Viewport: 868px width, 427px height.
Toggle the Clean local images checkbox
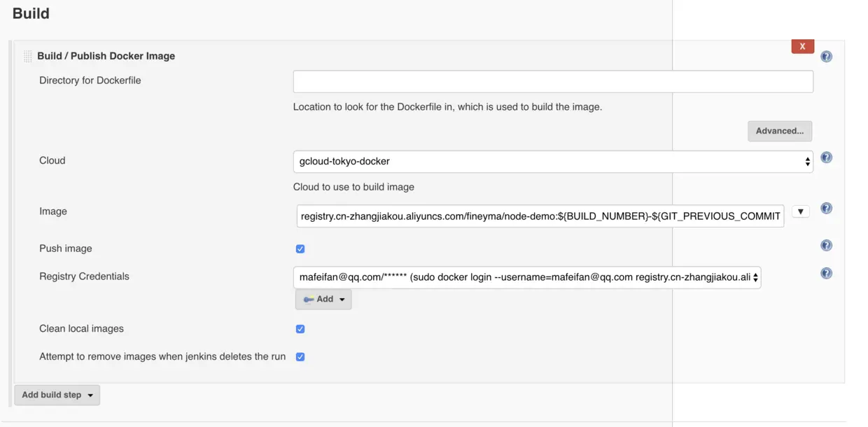tap(300, 329)
